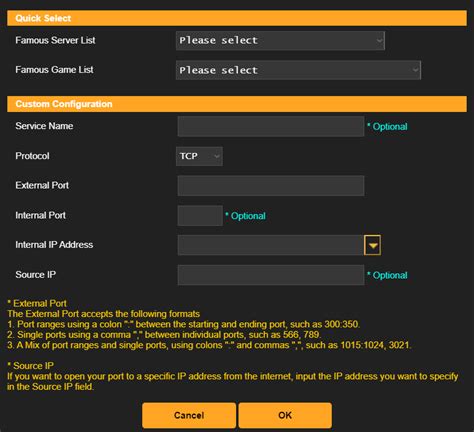474x432 pixels.
Task: Click the Optional note beside Internal Port
Action: coord(245,216)
